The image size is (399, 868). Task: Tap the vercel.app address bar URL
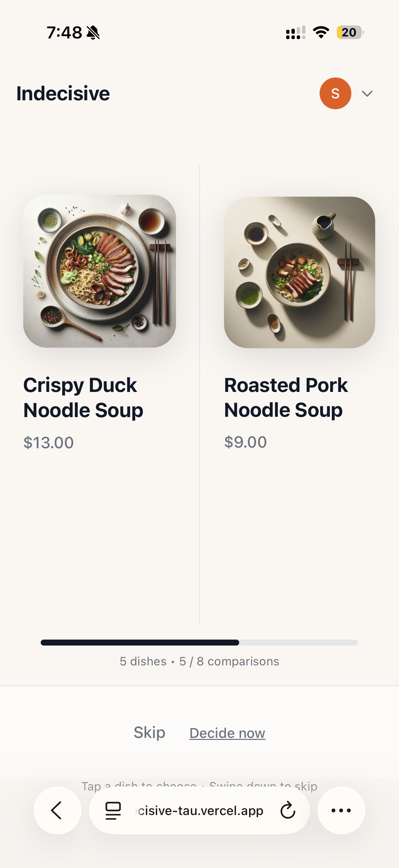[x=200, y=810]
